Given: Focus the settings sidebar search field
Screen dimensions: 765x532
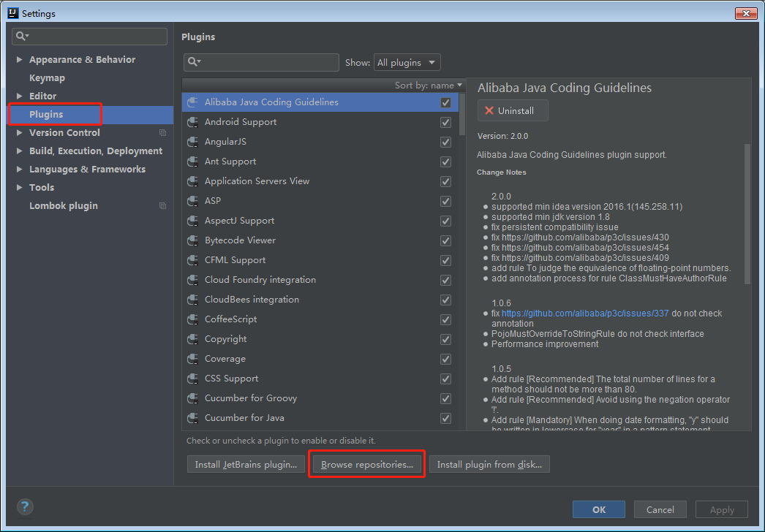Looking at the screenshot, I should pyautogui.click(x=90, y=36).
